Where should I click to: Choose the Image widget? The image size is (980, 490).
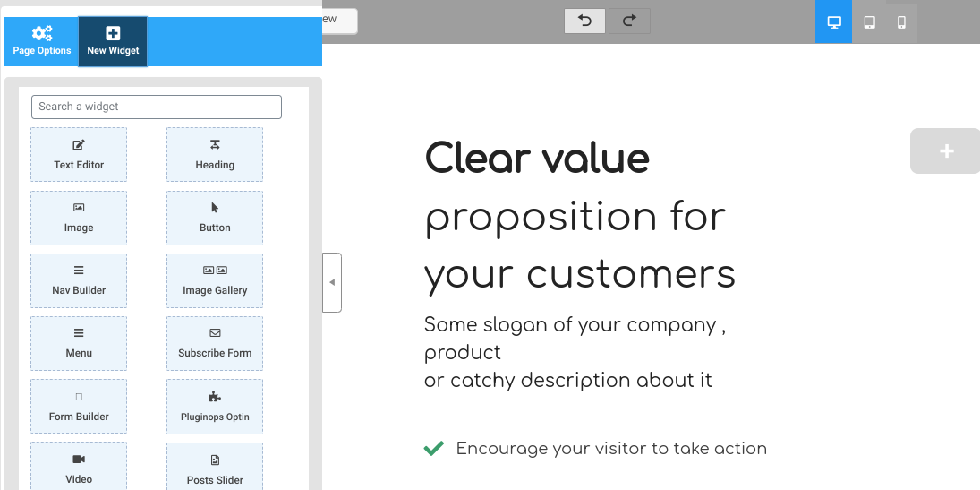tap(79, 218)
